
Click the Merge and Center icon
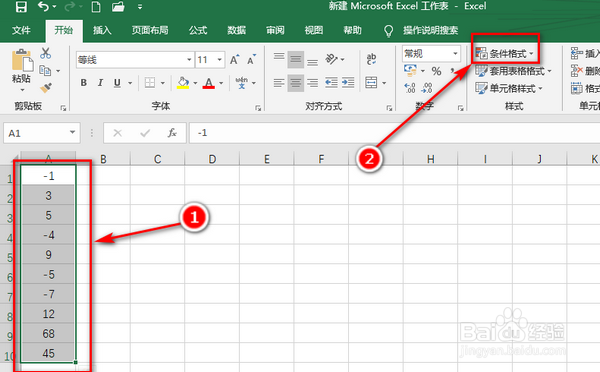[x=371, y=83]
